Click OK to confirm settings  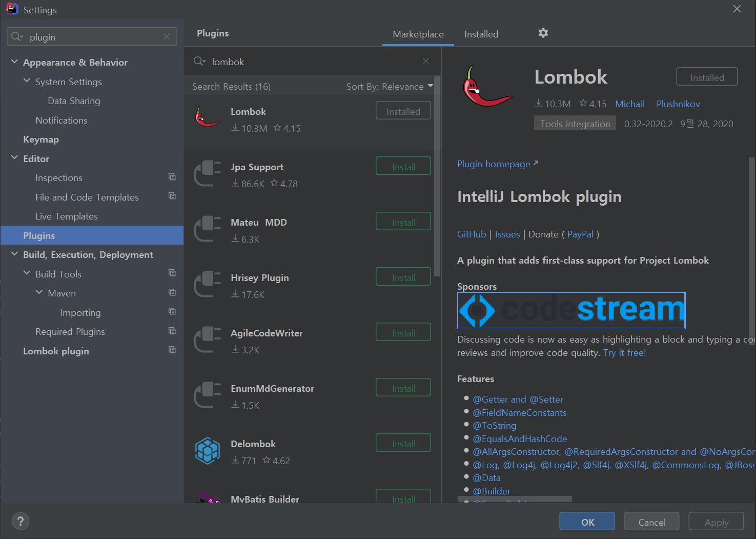(x=587, y=522)
